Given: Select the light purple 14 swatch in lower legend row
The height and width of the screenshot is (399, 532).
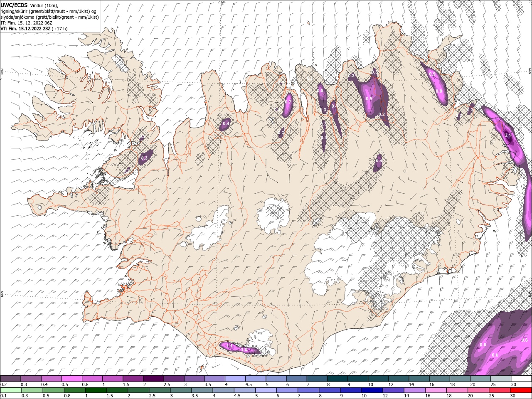Looking at the screenshot, I should (x=415, y=390).
